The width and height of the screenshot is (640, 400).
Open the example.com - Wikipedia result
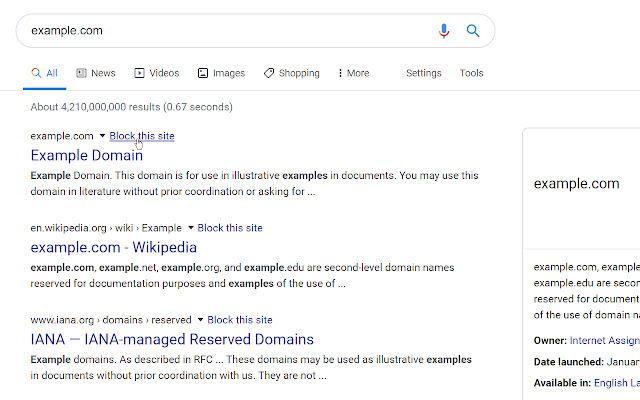point(114,247)
